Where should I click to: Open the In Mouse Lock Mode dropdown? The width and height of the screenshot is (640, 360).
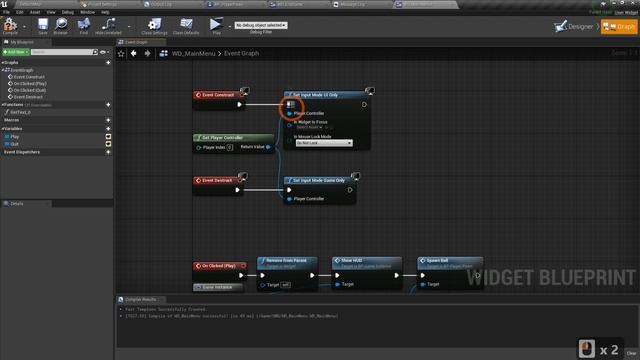click(324, 143)
